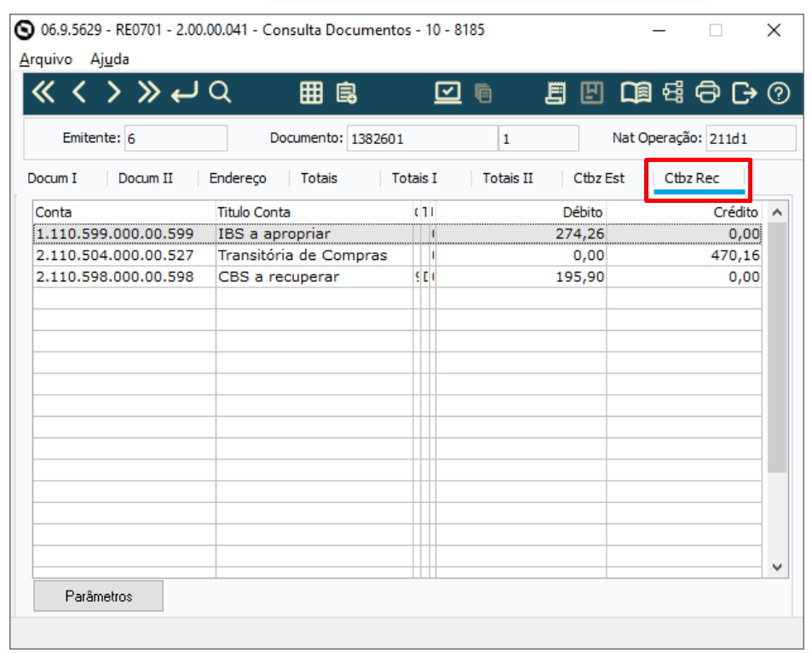Image resolution: width=812 pixels, height=653 pixels.
Task: Switch to the Docum II tab
Action: (x=146, y=178)
